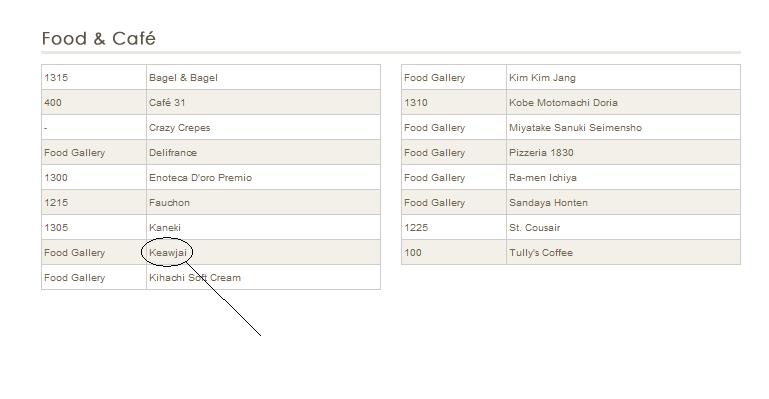Click shop number 1225 cell
769x399 pixels.
coord(454,227)
